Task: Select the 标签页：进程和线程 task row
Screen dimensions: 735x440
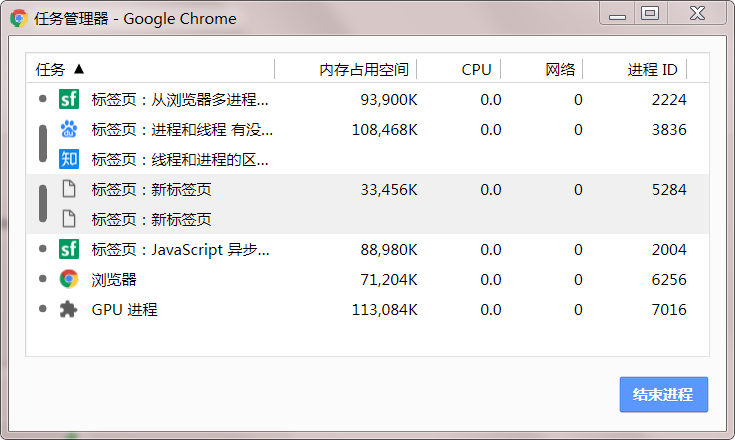Action: [x=182, y=129]
